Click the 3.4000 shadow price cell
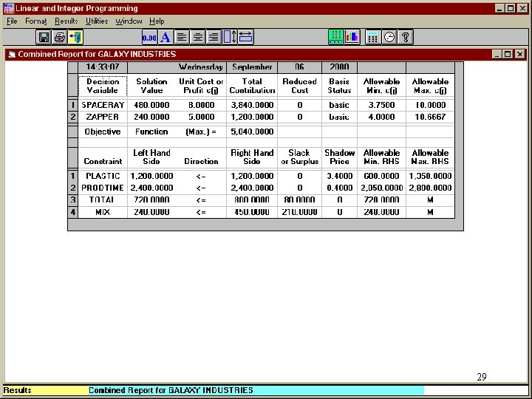The width and height of the screenshot is (532, 399). [340, 176]
